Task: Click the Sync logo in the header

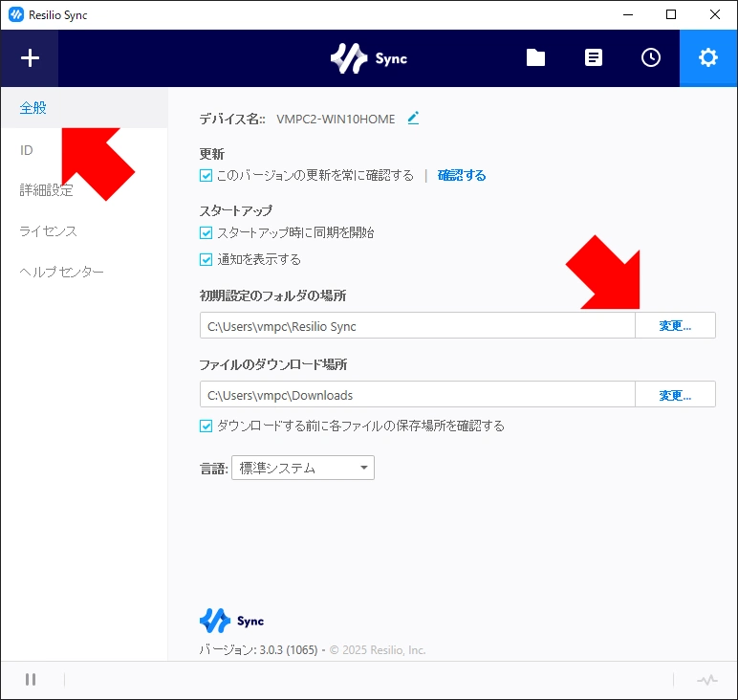Action: pos(369,58)
